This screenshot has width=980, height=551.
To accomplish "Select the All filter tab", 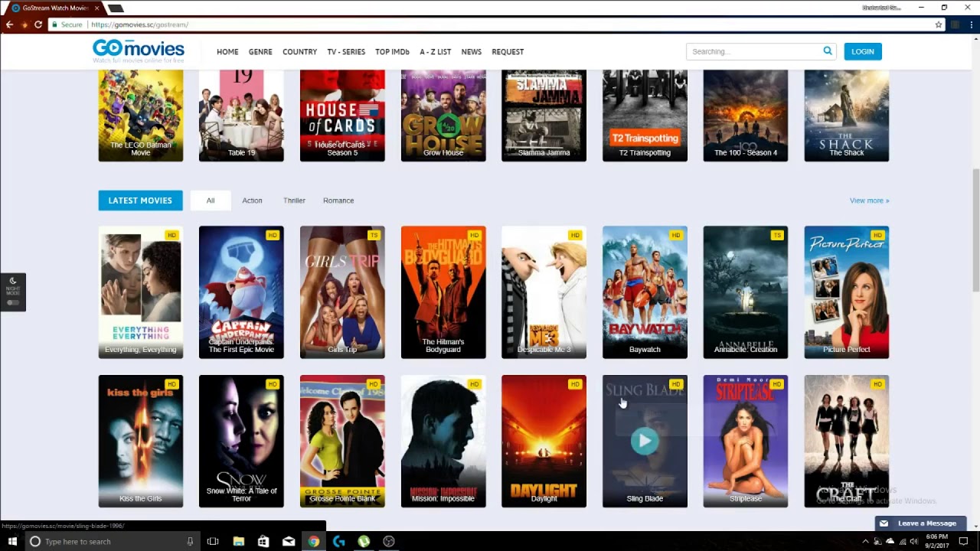I will click(211, 201).
